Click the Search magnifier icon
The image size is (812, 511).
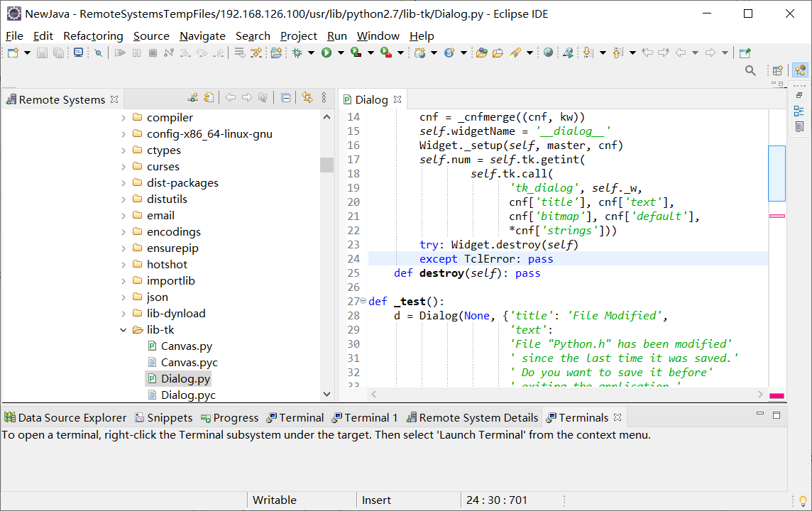point(750,70)
